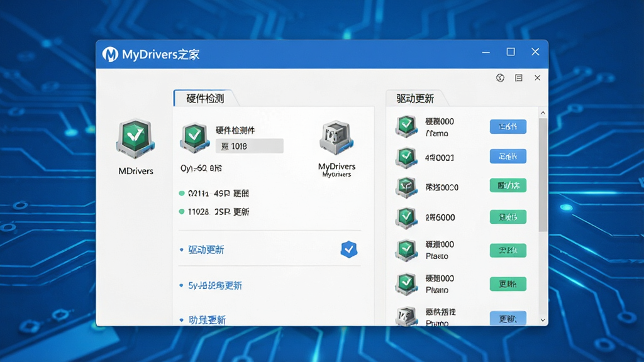This screenshot has width=644, height=362.
Task: Click shield icon beside 490001 entry
Action: tap(406, 158)
